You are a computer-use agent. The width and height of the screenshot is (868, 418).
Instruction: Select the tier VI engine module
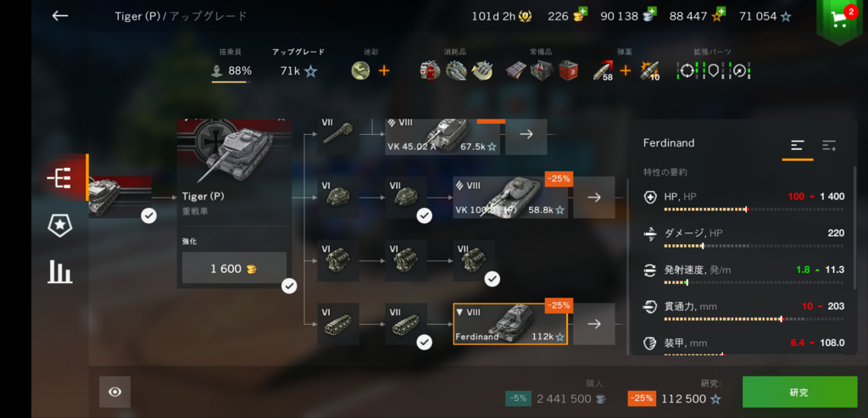tap(337, 260)
